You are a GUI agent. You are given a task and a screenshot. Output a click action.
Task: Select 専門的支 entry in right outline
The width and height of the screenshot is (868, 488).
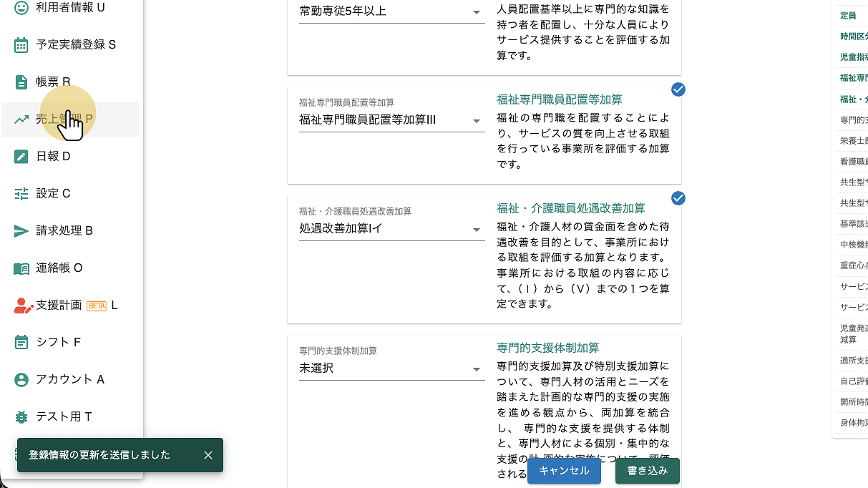(852, 120)
